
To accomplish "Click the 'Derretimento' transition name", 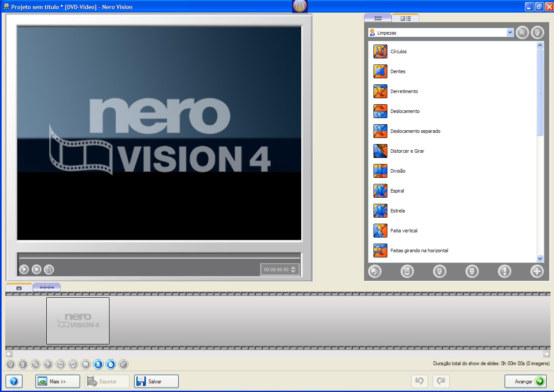I will click(404, 91).
